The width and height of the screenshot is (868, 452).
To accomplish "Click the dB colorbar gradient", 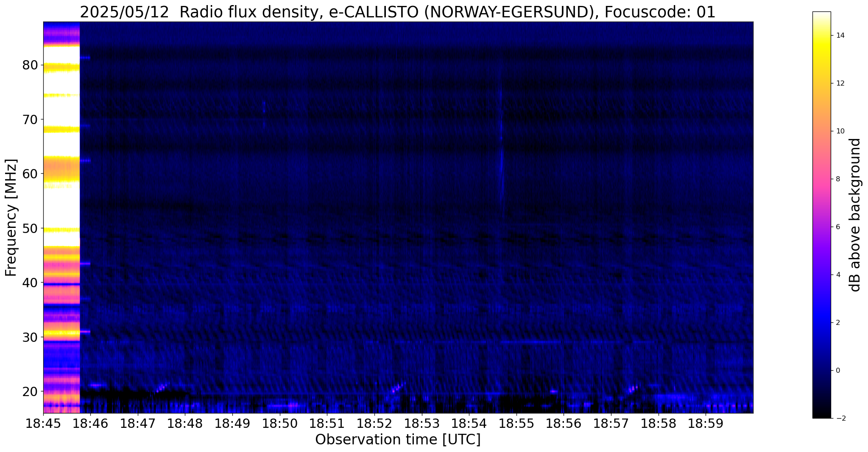I will (821, 215).
